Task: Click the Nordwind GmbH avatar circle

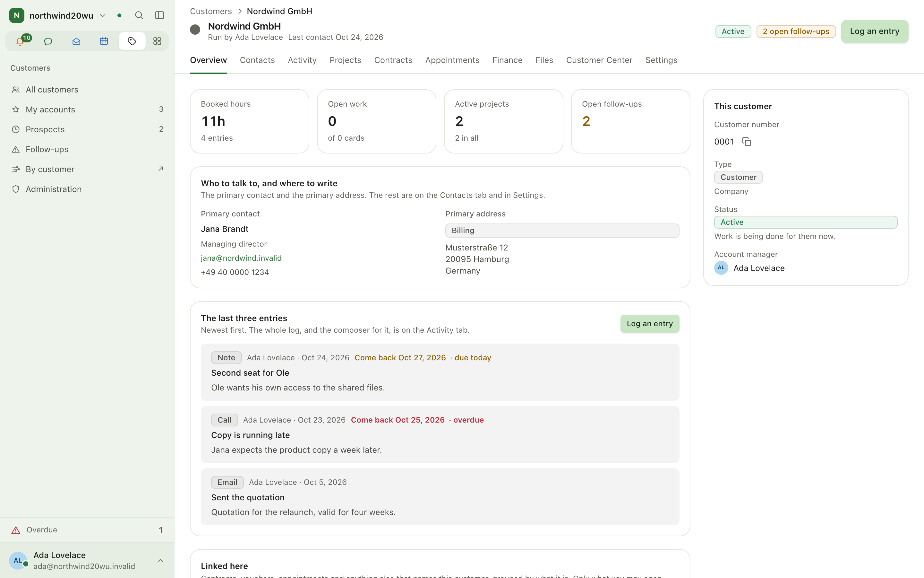Action: pyautogui.click(x=195, y=30)
